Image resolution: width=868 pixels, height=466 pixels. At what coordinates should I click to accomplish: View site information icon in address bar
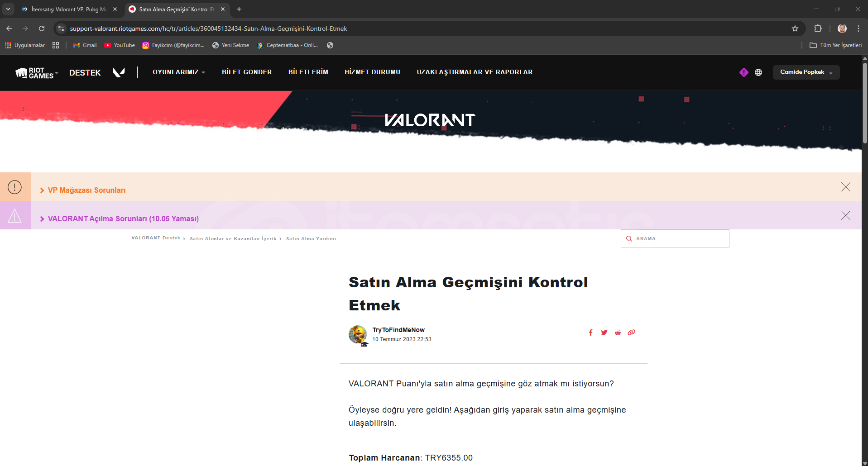click(x=61, y=29)
